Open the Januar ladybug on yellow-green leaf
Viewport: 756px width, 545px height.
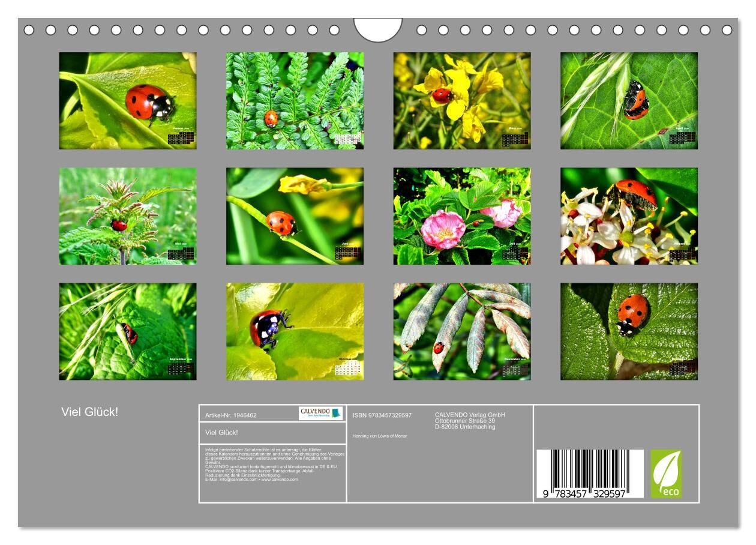pyautogui.click(x=127, y=100)
